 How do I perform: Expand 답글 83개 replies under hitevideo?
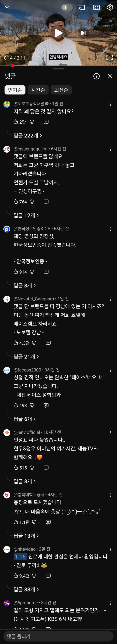[26, 589]
